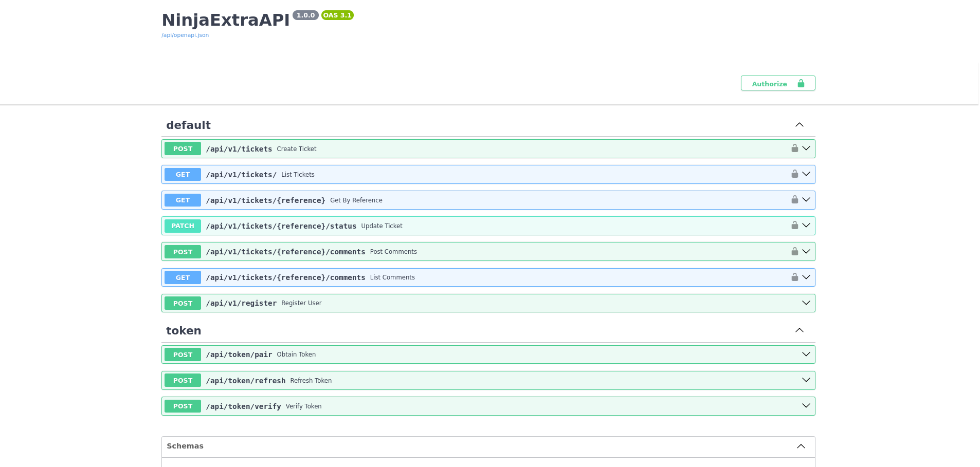980x467 pixels.
Task: Expand the Update Ticket endpoint chevron
Action: [x=806, y=226]
